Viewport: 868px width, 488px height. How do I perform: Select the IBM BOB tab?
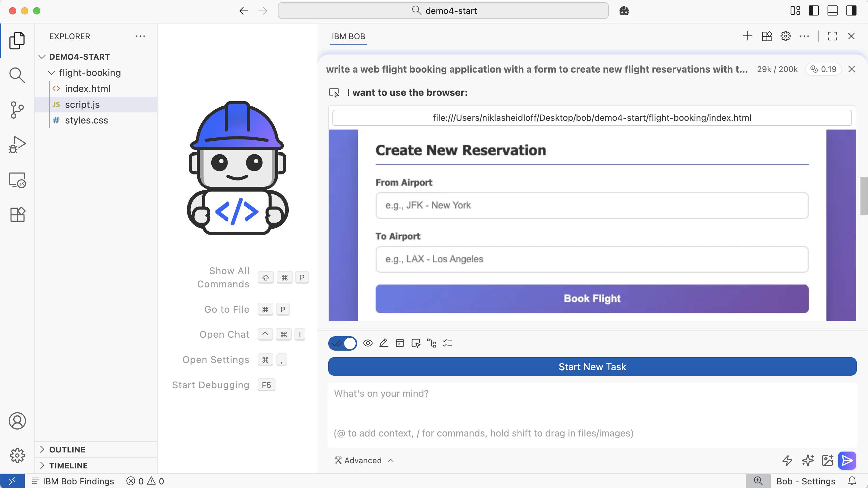pyautogui.click(x=348, y=36)
